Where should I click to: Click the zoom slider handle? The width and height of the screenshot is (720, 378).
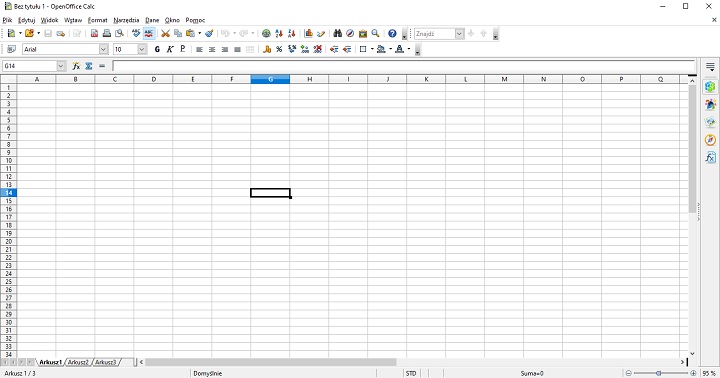[658, 373]
